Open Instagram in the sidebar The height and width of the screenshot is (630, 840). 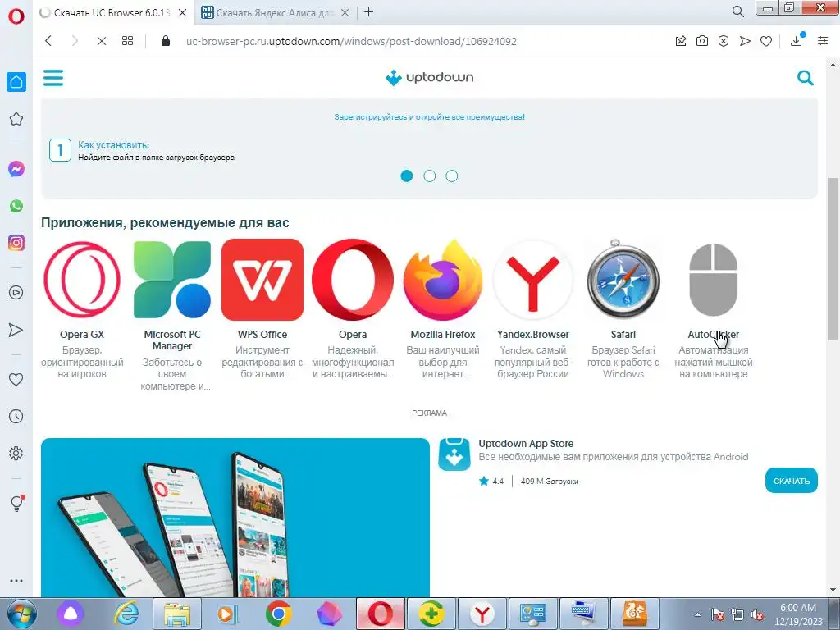pyautogui.click(x=16, y=243)
